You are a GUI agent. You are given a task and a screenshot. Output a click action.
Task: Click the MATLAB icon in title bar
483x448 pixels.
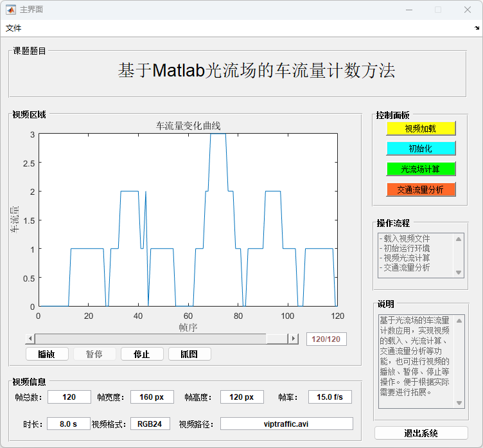pyautogui.click(x=11, y=10)
